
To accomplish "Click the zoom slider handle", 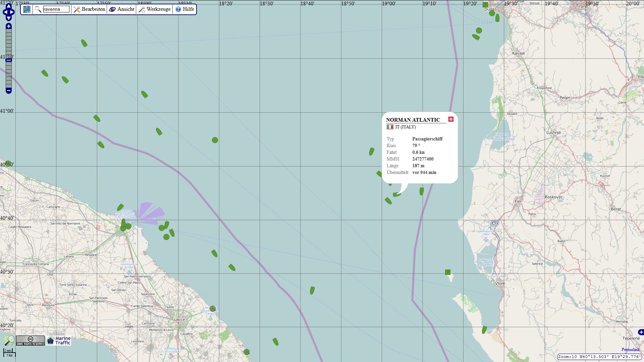I will coord(9,60).
